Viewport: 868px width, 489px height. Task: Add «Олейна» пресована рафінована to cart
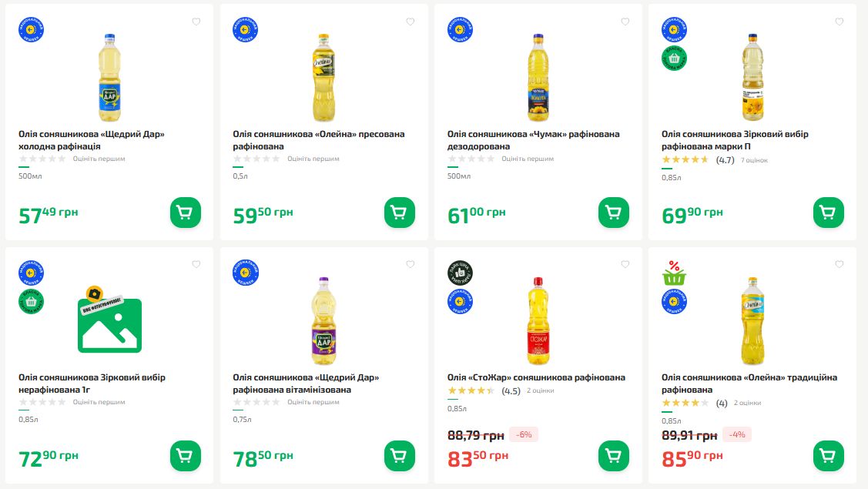pyautogui.click(x=399, y=212)
